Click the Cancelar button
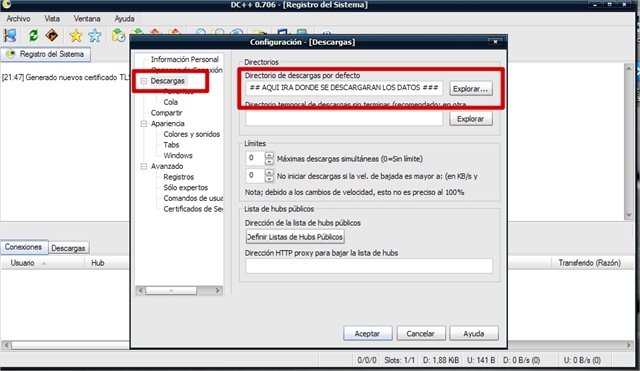This screenshot has height=371, width=640. tap(420, 333)
